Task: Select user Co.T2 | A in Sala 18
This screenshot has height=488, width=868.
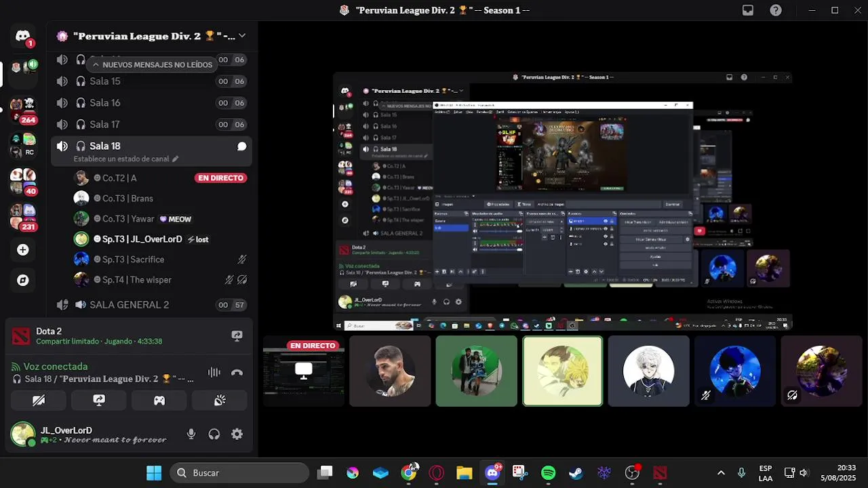Action: click(160, 178)
